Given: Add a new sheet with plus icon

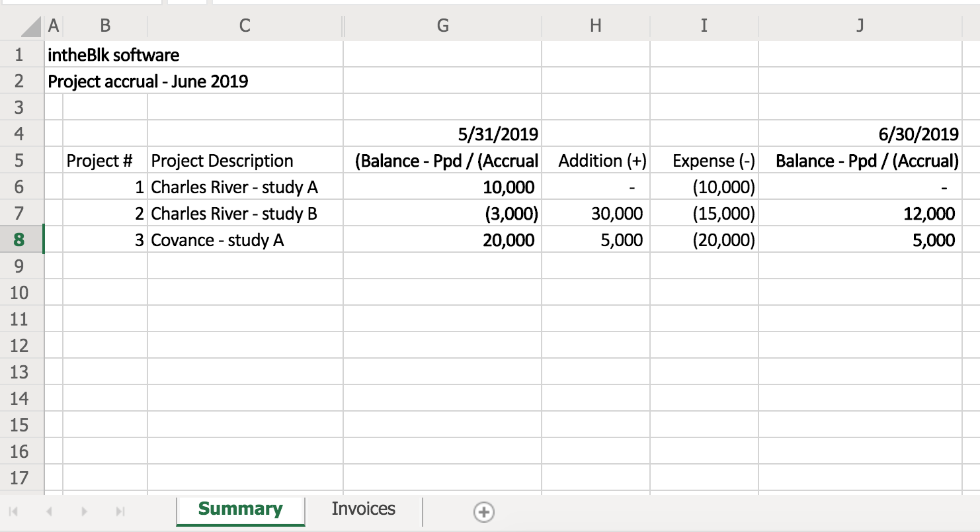Looking at the screenshot, I should pos(484,511).
